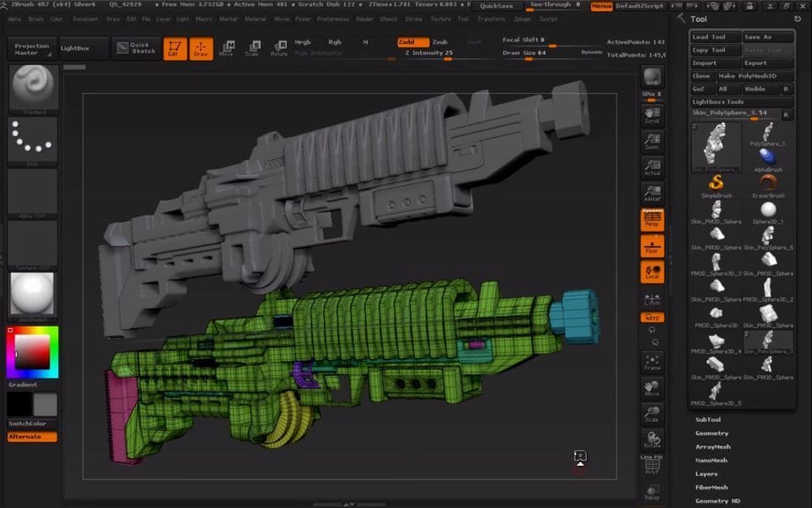Open the current stroke type picker
This screenshot has height=508, width=812.
[x=31, y=139]
